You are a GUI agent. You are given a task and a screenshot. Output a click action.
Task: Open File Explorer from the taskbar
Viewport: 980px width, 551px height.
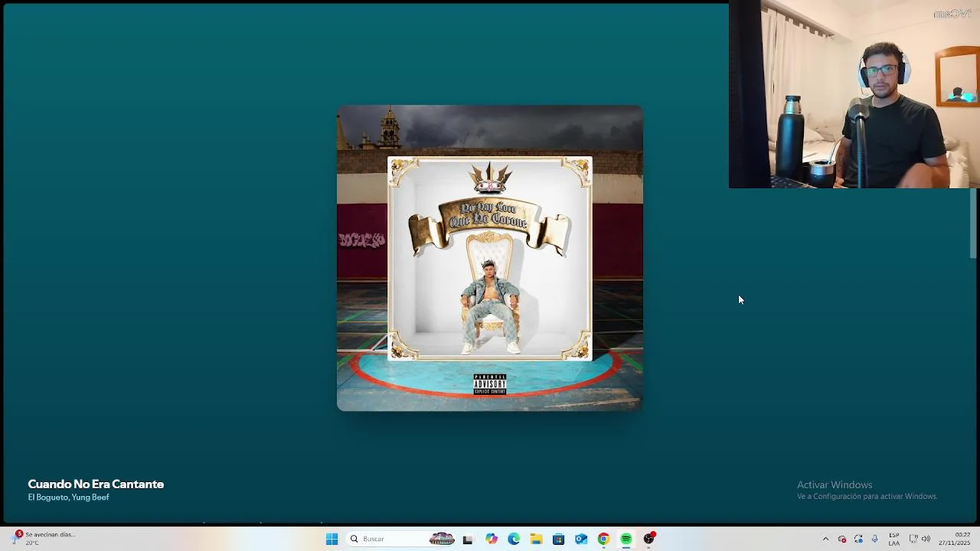click(536, 539)
